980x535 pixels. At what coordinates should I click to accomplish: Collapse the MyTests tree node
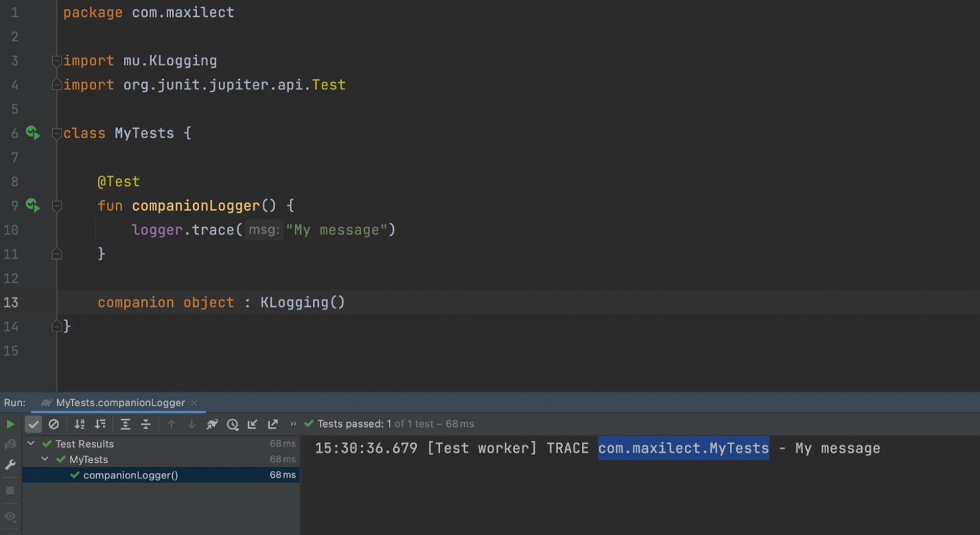pyautogui.click(x=45, y=460)
